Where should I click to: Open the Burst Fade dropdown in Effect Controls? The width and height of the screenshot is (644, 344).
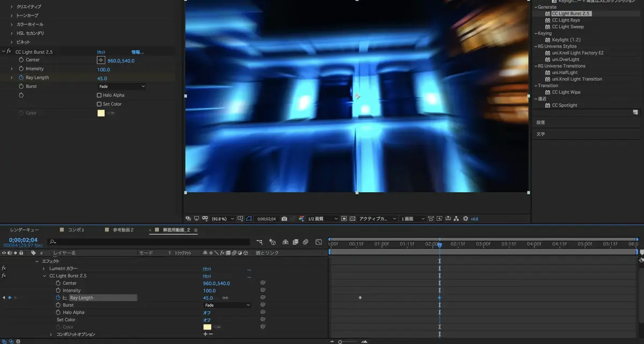click(122, 86)
